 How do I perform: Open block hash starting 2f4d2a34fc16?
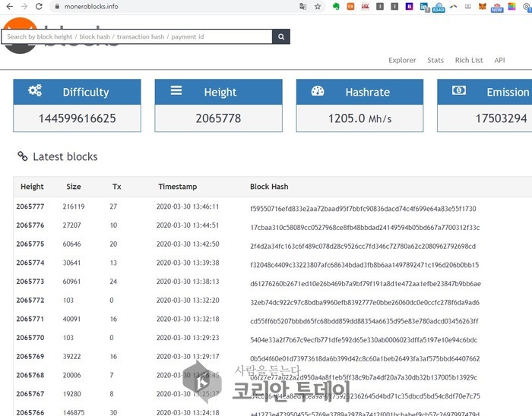(363, 246)
